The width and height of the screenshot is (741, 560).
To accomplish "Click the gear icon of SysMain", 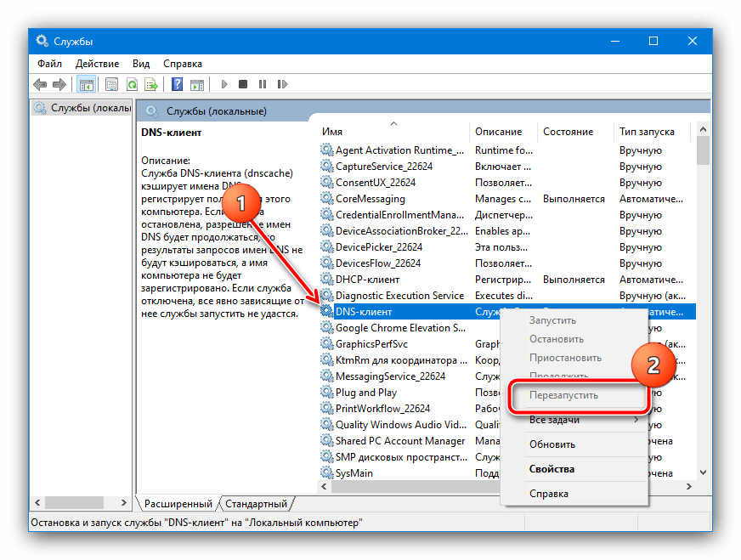I will [x=326, y=472].
